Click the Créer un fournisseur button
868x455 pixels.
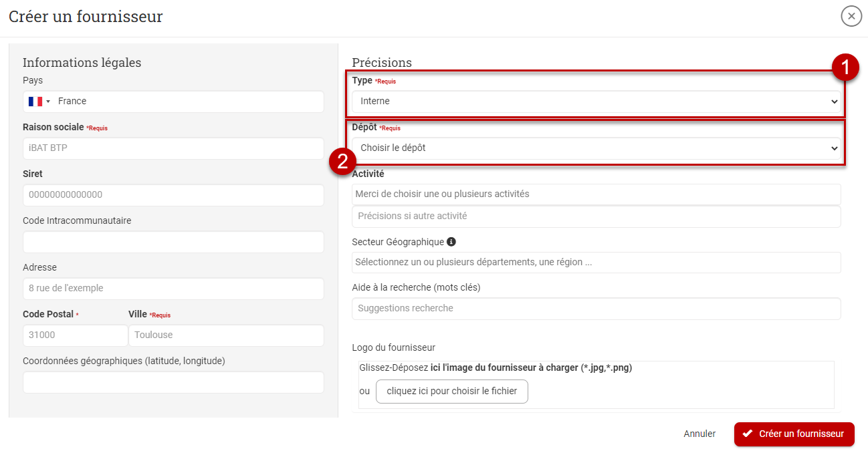pyautogui.click(x=794, y=434)
